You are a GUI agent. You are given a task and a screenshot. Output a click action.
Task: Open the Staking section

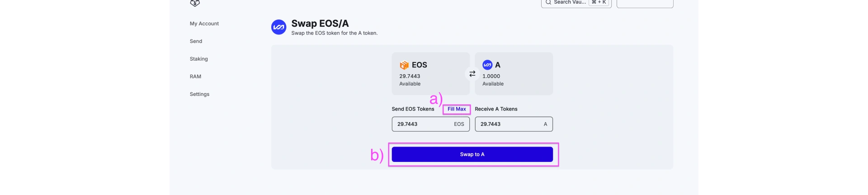click(199, 59)
